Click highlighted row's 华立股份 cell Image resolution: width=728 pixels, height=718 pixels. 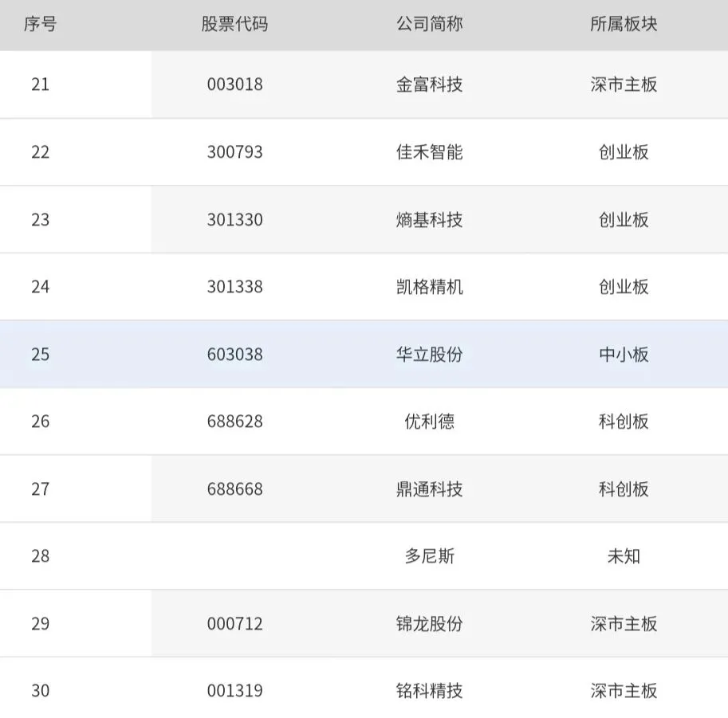(x=430, y=354)
